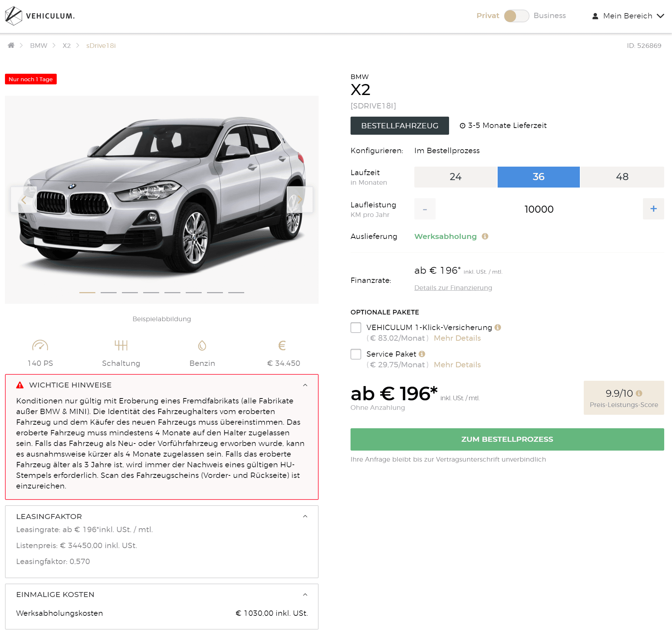Viewport: 672px width, 636px height.
Task: Open Mein Bereich dropdown
Action: (x=628, y=16)
